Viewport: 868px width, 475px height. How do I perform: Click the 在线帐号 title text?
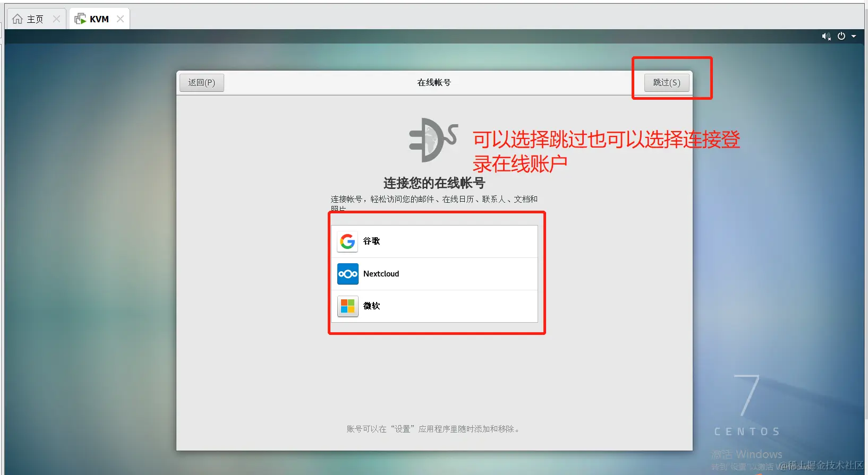click(434, 83)
